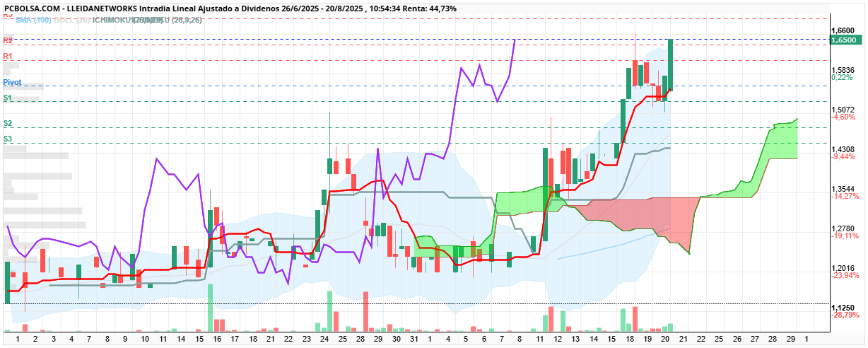
Task: Select the S2 support level label
Action: click(x=8, y=124)
